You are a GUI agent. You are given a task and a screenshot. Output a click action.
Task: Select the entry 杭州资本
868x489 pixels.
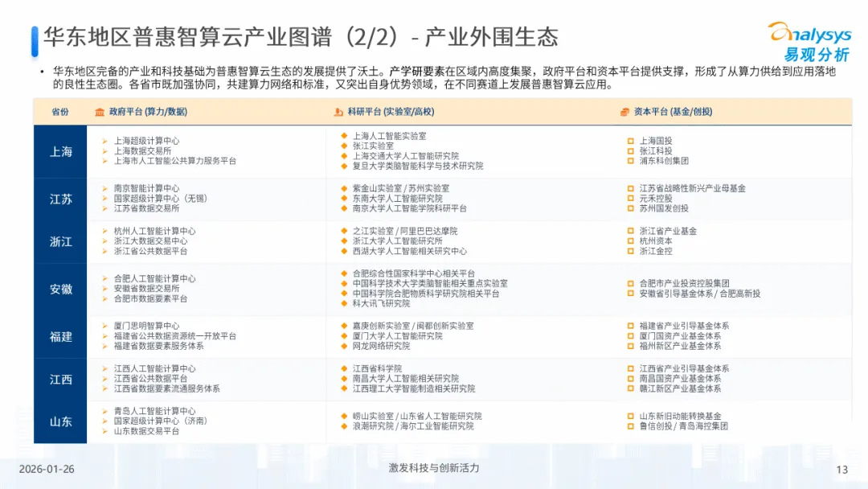(656, 241)
